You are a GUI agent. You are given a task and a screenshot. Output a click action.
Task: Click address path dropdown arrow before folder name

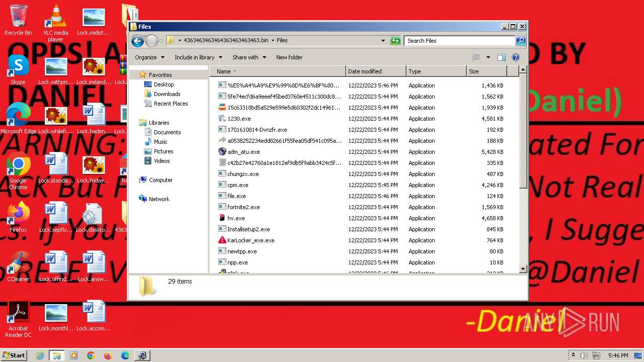click(x=180, y=41)
